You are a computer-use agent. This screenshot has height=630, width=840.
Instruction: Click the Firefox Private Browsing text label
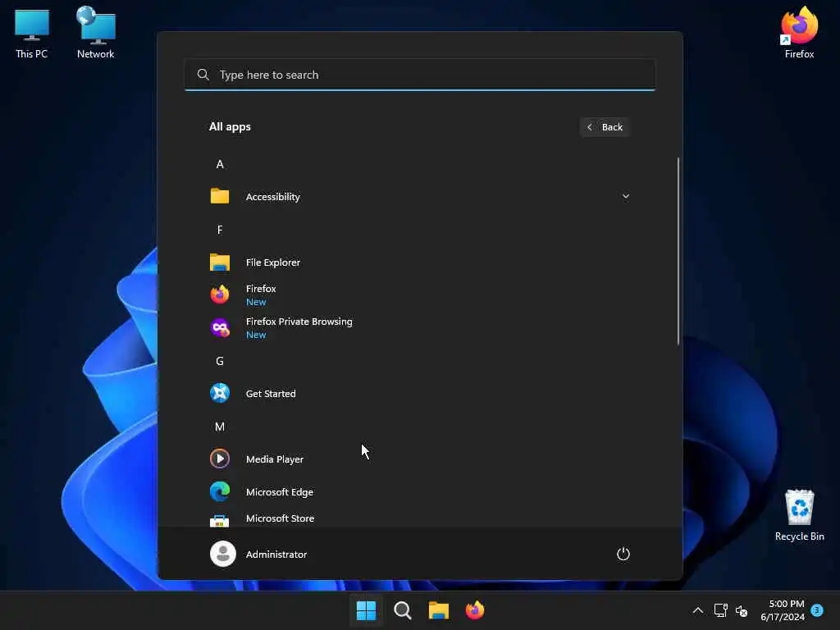point(299,322)
